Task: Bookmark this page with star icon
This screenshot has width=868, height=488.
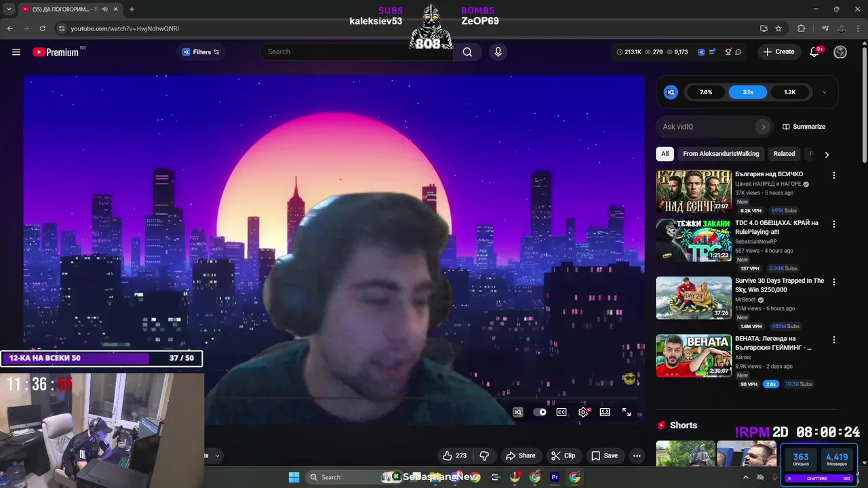Action: 778,28
